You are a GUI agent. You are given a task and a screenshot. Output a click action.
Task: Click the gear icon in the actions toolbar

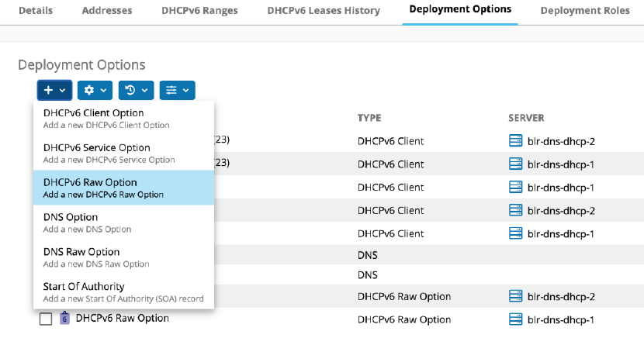[89, 91]
